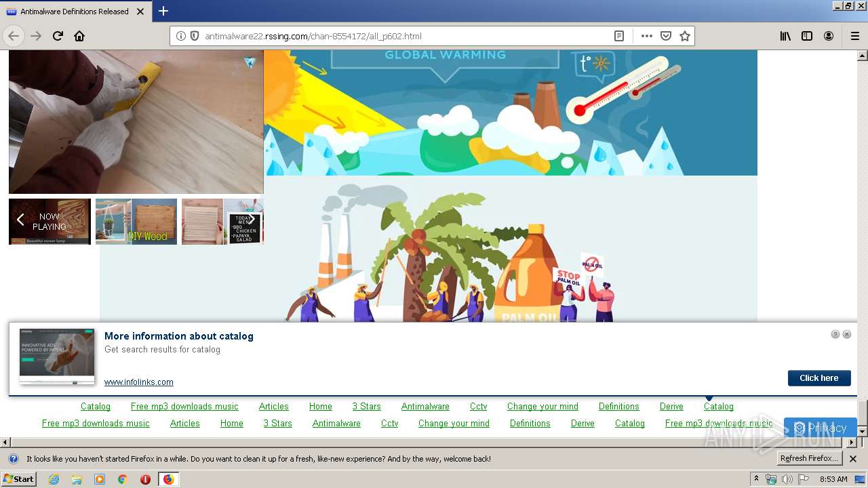This screenshot has width=868, height=488.
Task: Open the Windows Start menu
Action: click(x=18, y=479)
